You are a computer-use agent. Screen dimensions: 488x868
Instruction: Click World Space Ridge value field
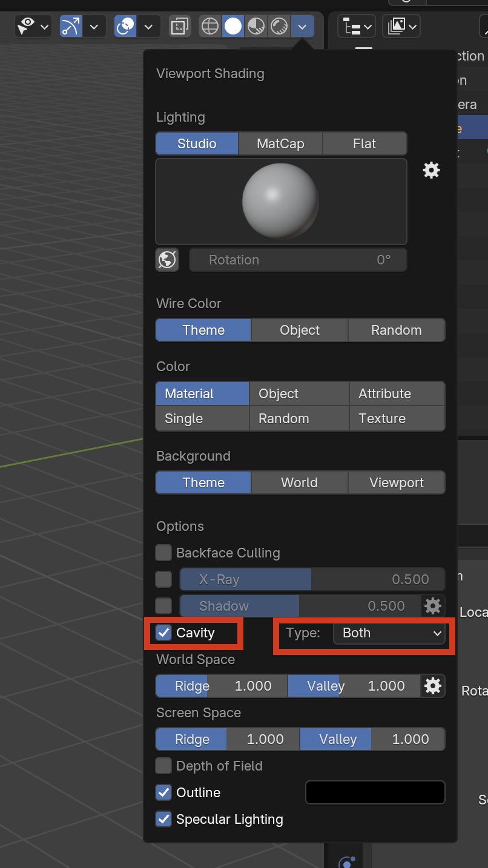pos(222,686)
